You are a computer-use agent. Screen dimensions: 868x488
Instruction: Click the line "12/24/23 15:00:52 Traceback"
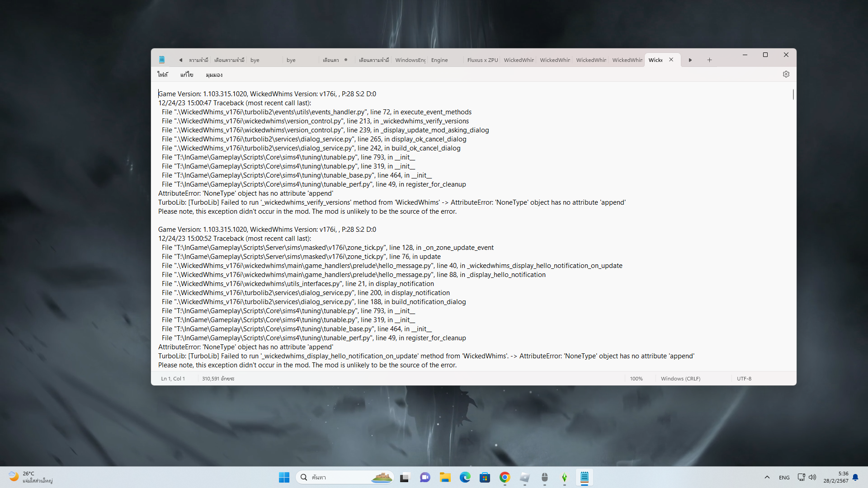[235, 239]
